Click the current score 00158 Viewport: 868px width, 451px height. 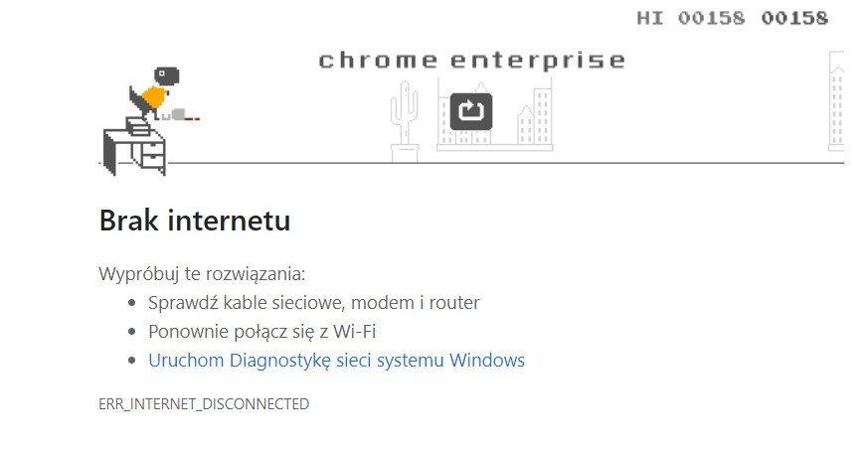pos(794,18)
